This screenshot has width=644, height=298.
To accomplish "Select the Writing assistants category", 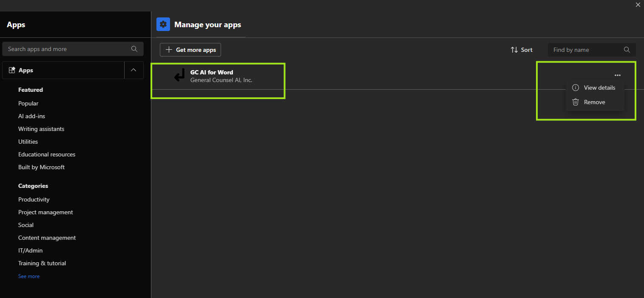I will (x=41, y=129).
